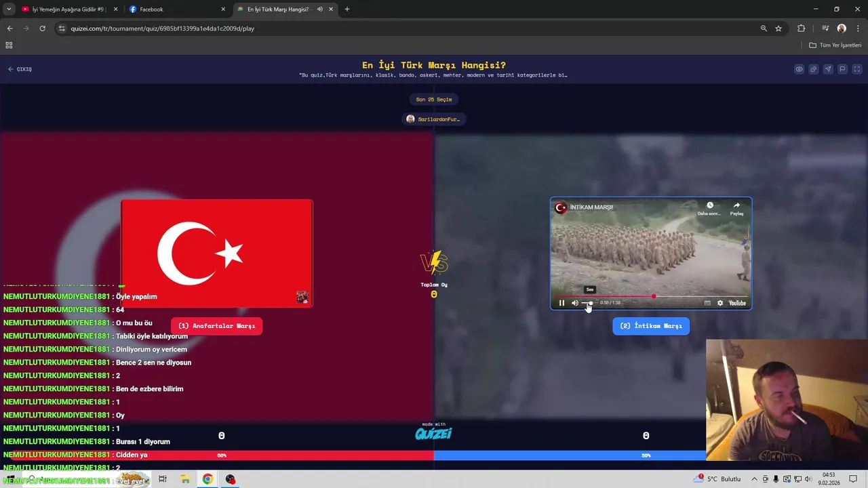This screenshot has height=488, width=868.
Task: Click Task View icon on taskbar
Action: [163, 479]
